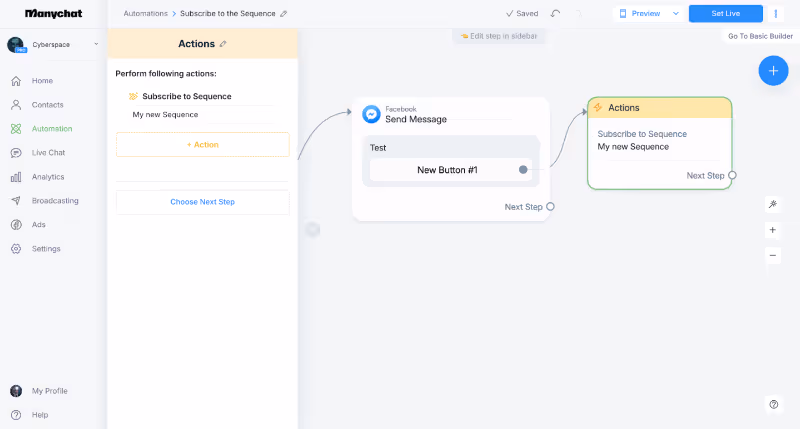
Task: Click the Home house icon
Action: point(16,81)
